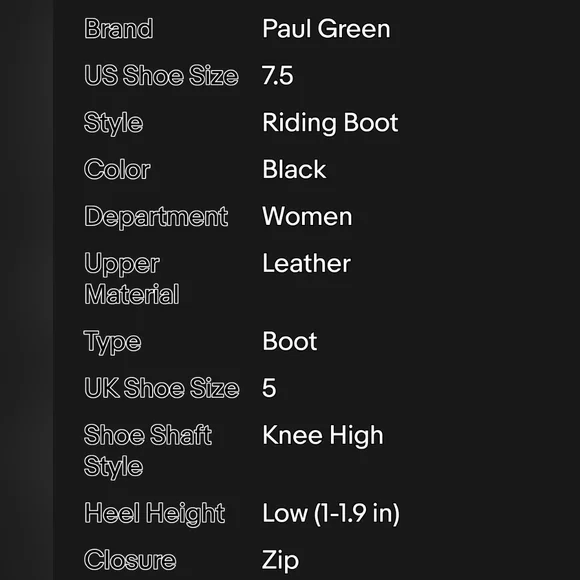The width and height of the screenshot is (580, 580).
Task: Select the Style label below US Shoe Size
Action: (x=113, y=124)
